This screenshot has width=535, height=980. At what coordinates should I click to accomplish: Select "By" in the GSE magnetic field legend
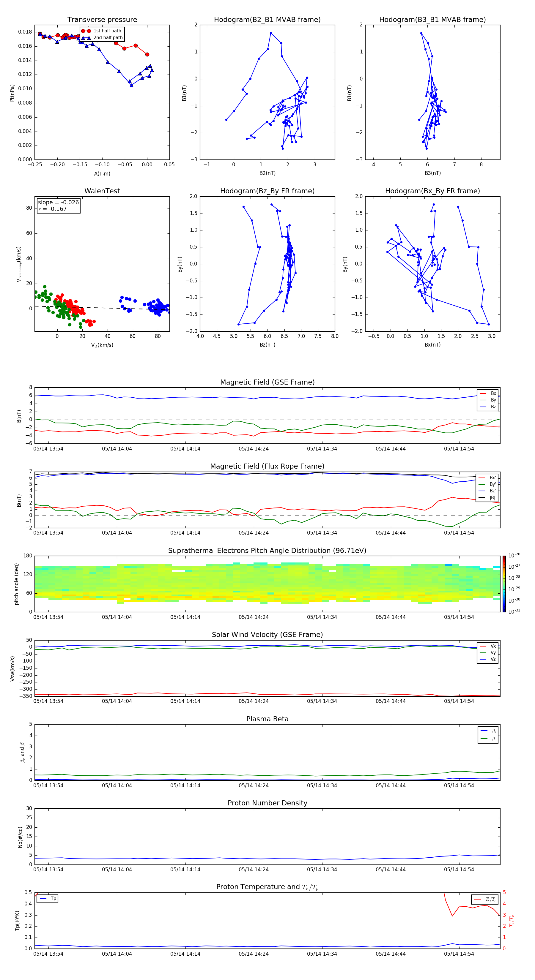tap(488, 400)
